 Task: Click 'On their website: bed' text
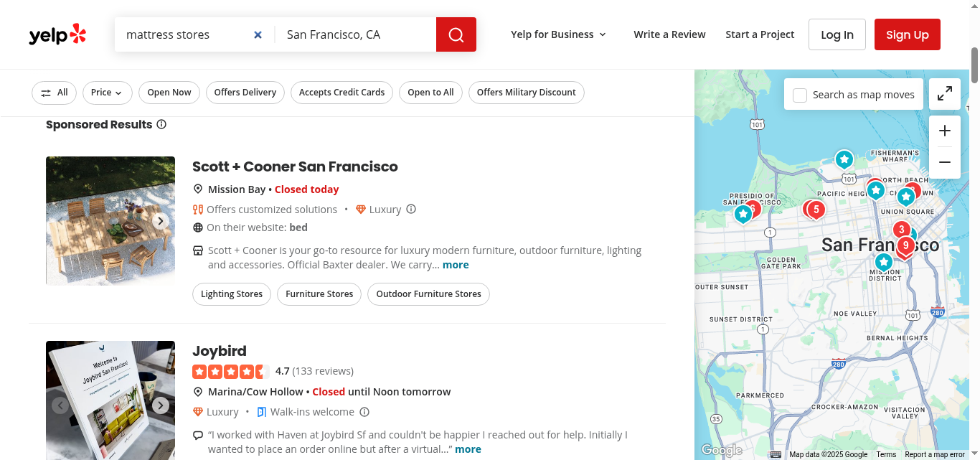[x=257, y=227]
